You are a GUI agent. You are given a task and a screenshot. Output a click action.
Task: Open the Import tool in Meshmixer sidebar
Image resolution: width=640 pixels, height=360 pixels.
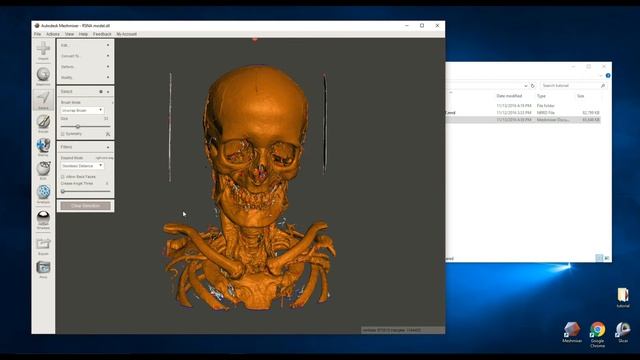(x=43, y=50)
